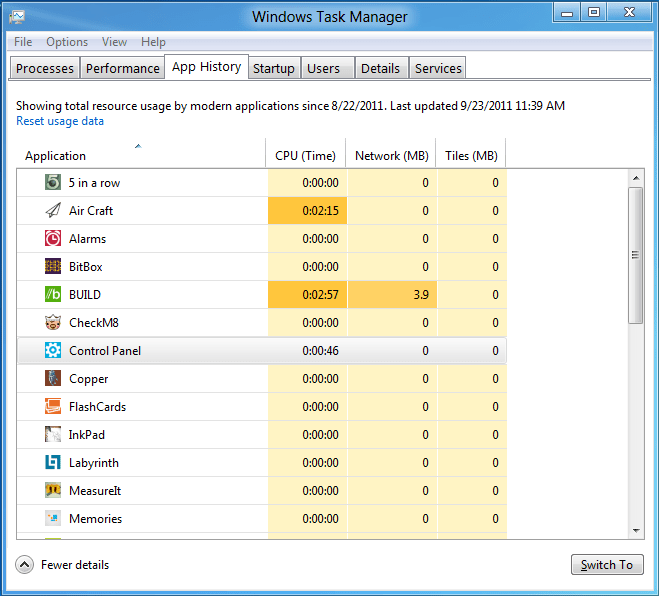
Task: Switch to the Performance tab
Action: click(x=122, y=68)
